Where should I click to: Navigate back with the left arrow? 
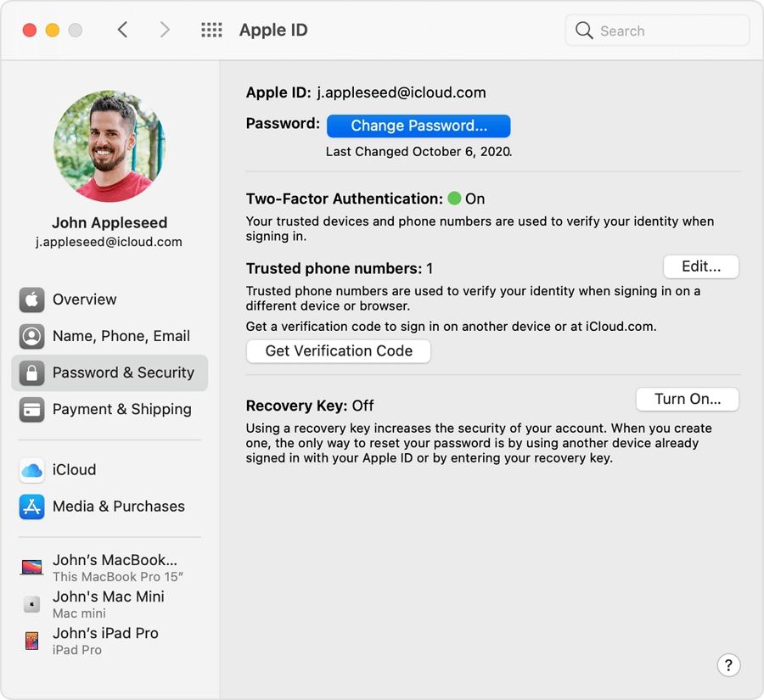point(122,29)
